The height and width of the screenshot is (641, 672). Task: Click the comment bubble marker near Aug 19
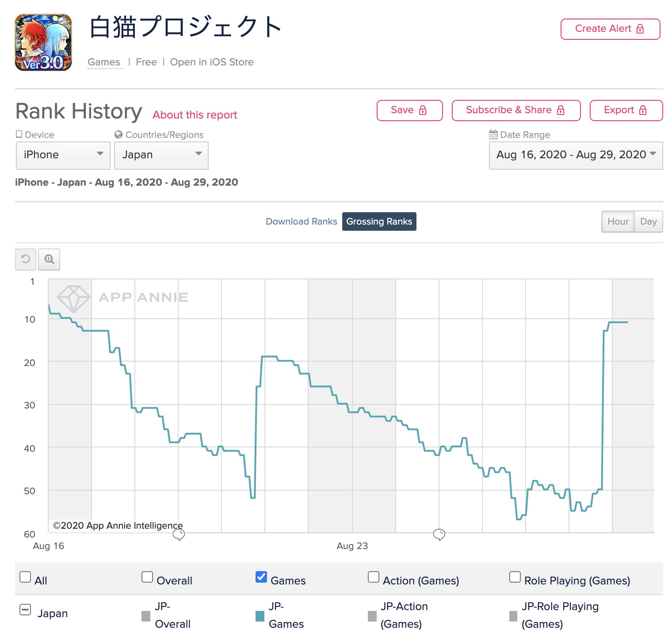(x=179, y=534)
